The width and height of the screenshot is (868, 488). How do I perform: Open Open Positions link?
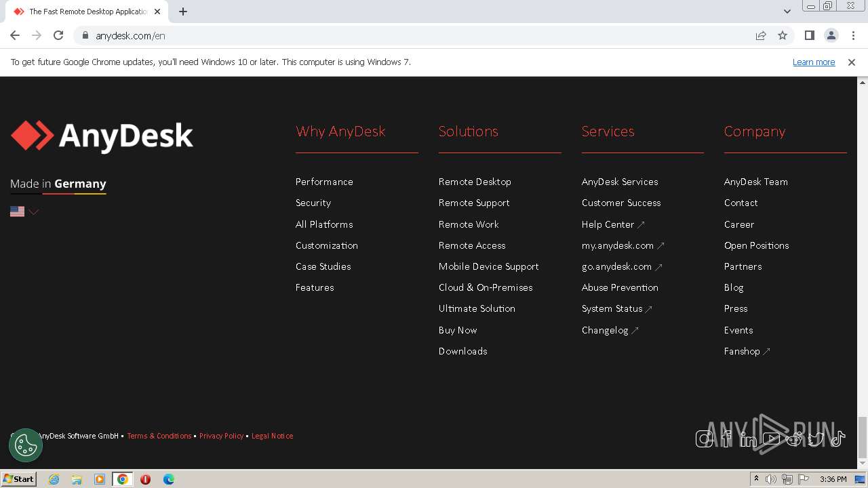pyautogui.click(x=757, y=245)
